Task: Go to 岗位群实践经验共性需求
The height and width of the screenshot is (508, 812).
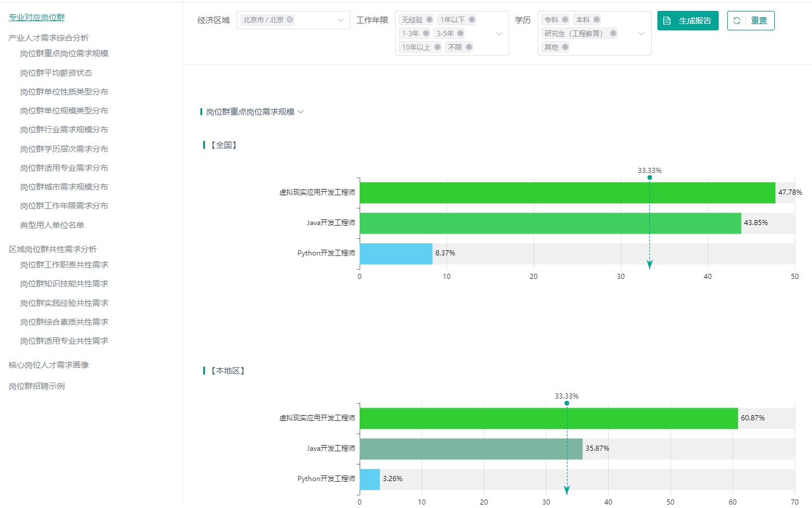Action: [64, 303]
